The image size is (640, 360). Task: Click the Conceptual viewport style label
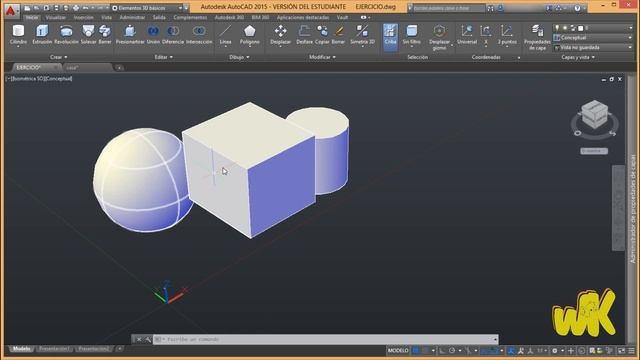coord(58,78)
